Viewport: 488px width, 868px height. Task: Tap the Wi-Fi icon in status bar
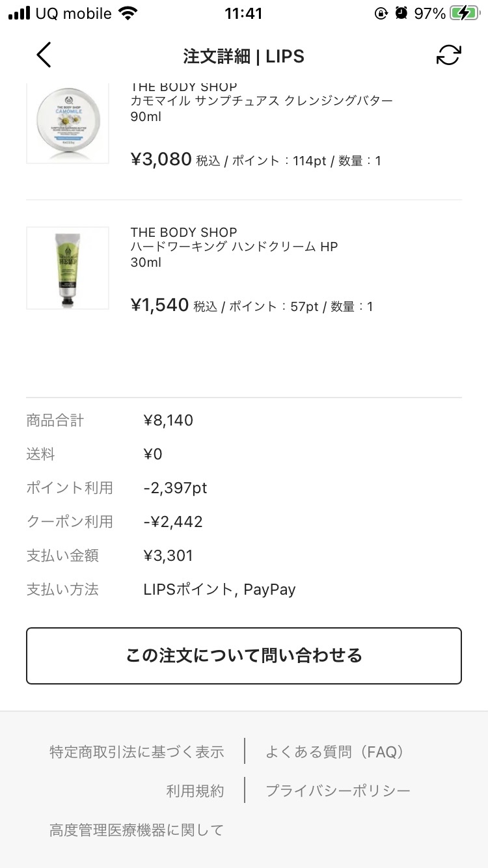[x=129, y=13]
